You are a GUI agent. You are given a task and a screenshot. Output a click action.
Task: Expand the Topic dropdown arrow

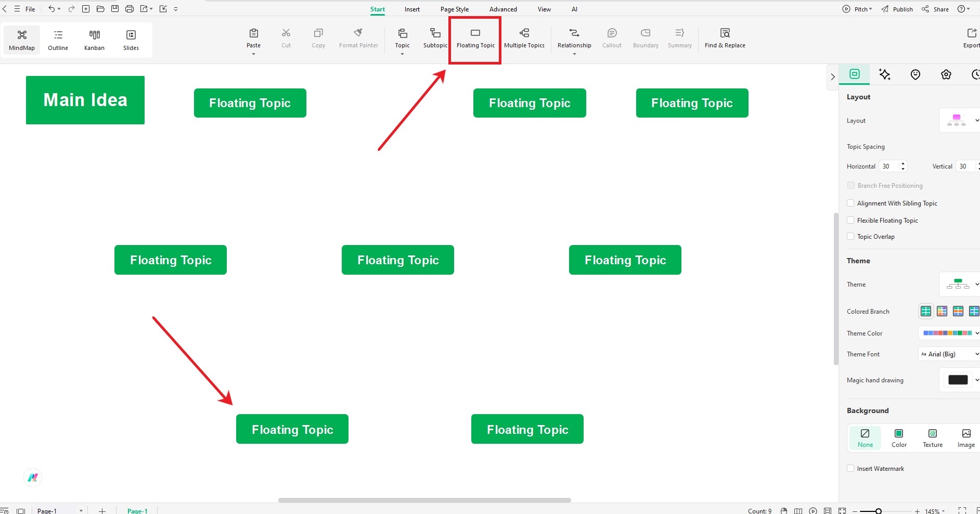(402, 54)
